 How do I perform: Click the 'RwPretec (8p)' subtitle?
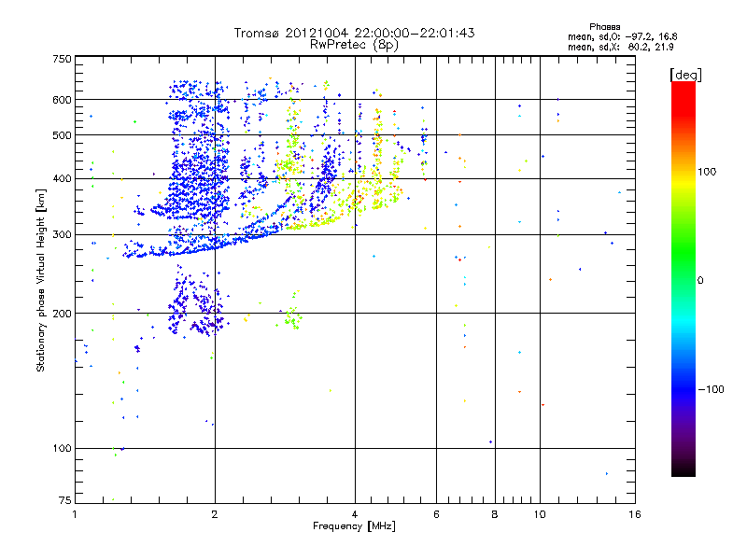tap(354, 45)
